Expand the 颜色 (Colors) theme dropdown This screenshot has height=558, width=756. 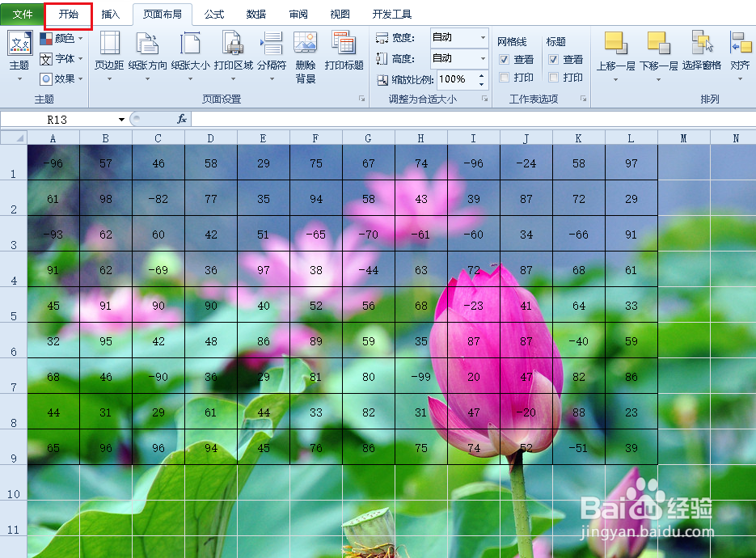coord(81,37)
